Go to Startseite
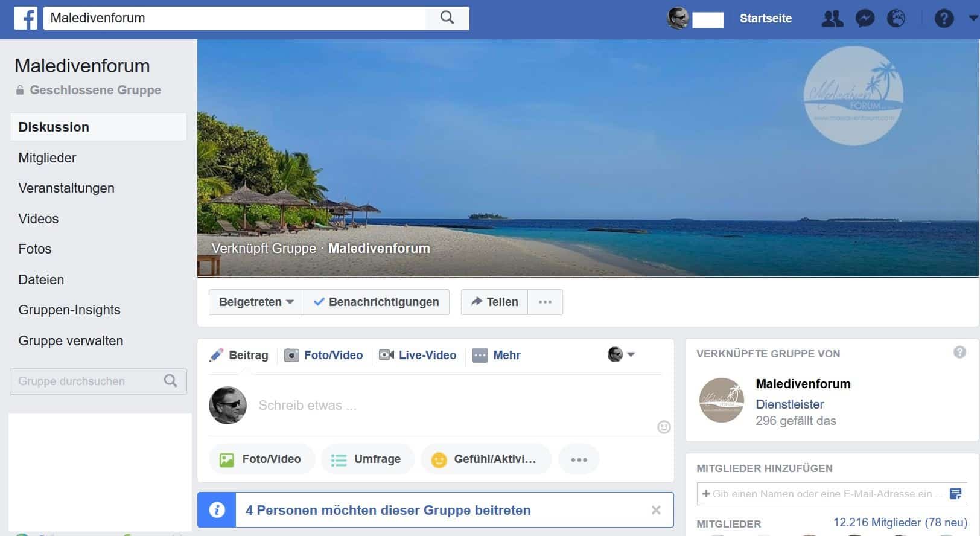980x536 pixels. point(766,18)
